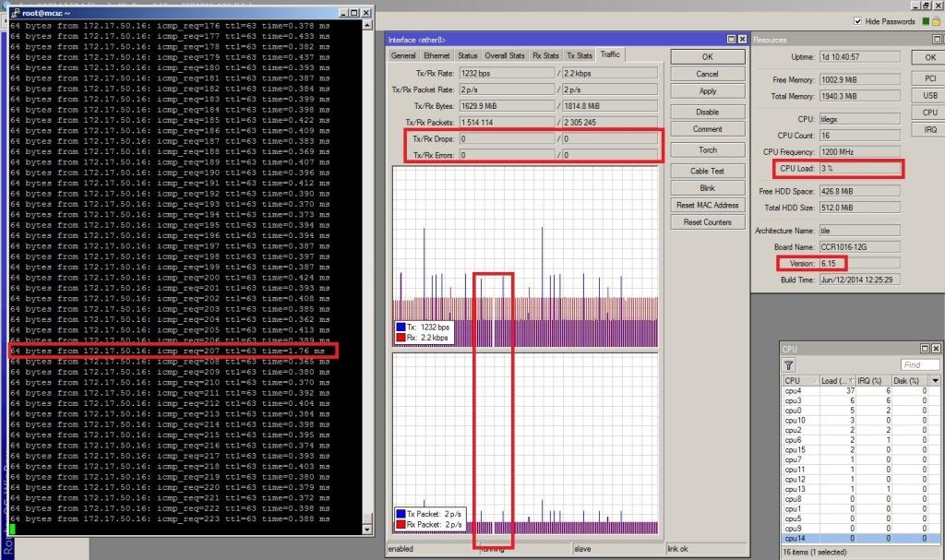The height and width of the screenshot is (560, 945).
Task: Click the Board Name CCR1016-12G field
Action: click(x=859, y=247)
